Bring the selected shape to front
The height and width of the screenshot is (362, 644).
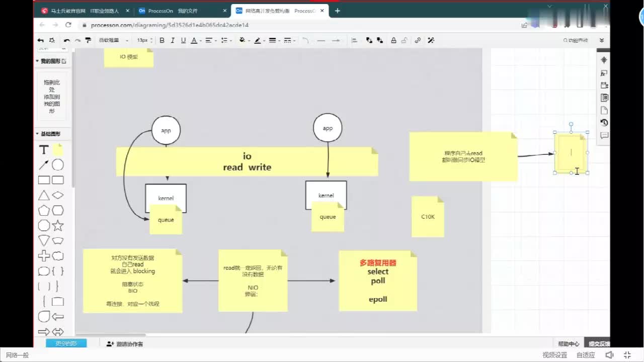tap(369, 40)
